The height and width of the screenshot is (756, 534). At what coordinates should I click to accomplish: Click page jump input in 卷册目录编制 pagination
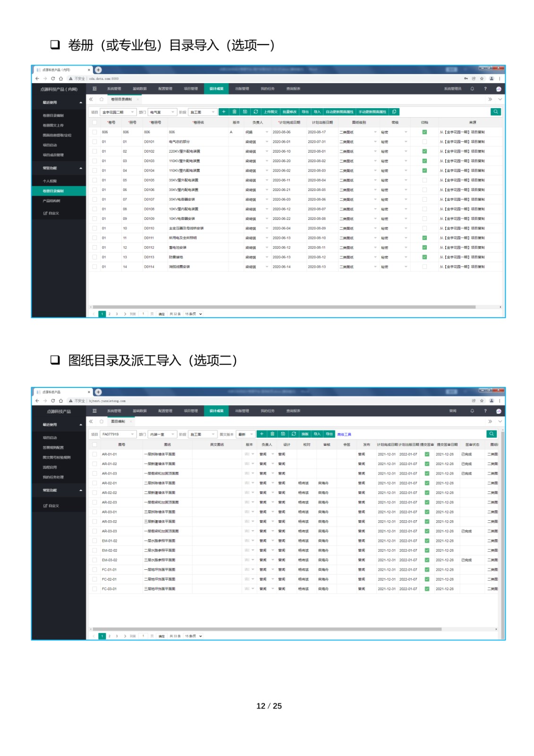(x=143, y=314)
